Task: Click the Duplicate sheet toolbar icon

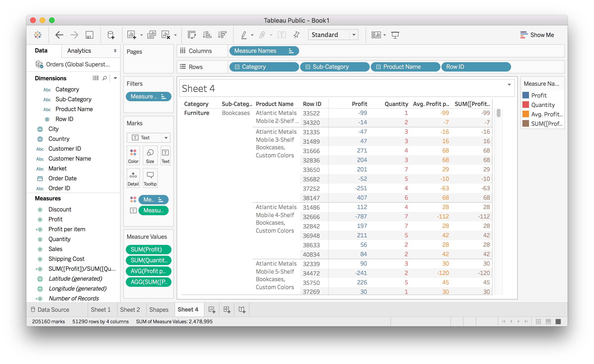Action: [x=152, y=35]
